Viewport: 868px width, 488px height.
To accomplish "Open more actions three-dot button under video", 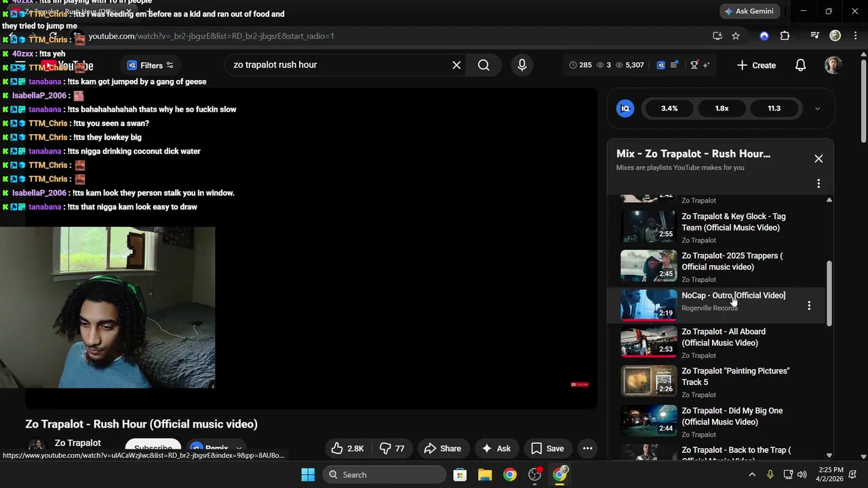I will tap(587, 448).
